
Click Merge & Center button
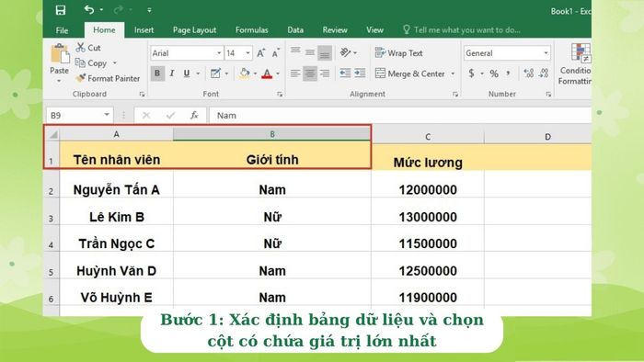pos(410,74)
